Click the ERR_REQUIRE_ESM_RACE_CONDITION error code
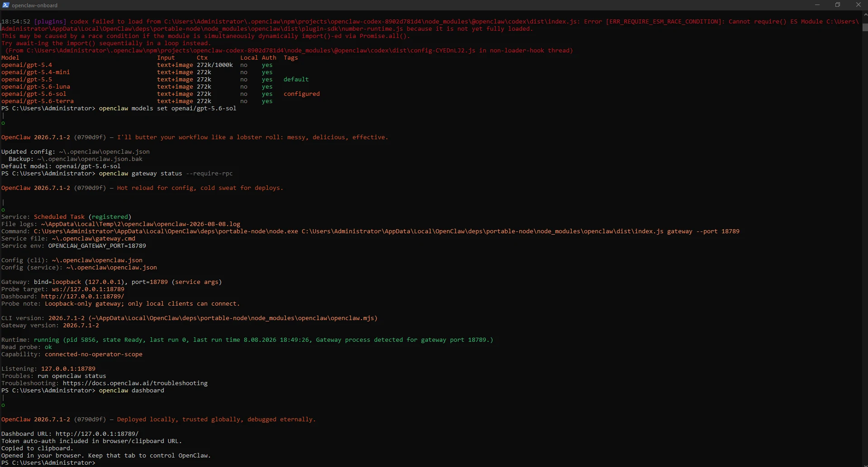The height and width of the screenshot is (467, 868). click(x=664, y=22)
